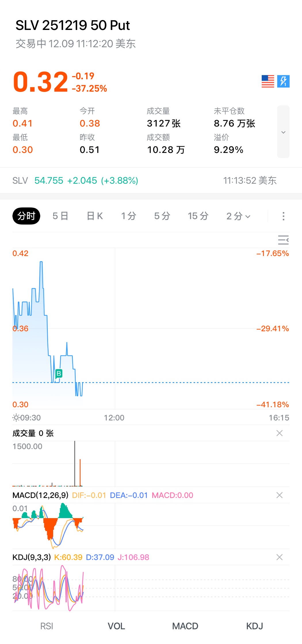Open the underlying SLV quote row
The height and width of the screenshot is (644, 302).
(x=144, y=181)
